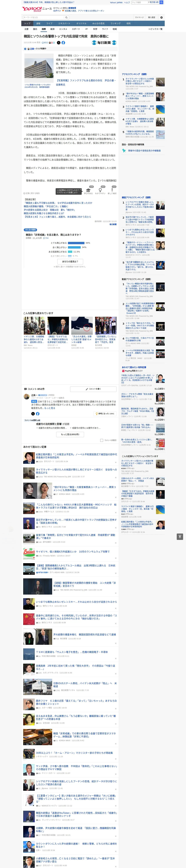186x868 pixels.
Task: Expand 辺真一's comment with もっと見る
Action: coord(50,408)
